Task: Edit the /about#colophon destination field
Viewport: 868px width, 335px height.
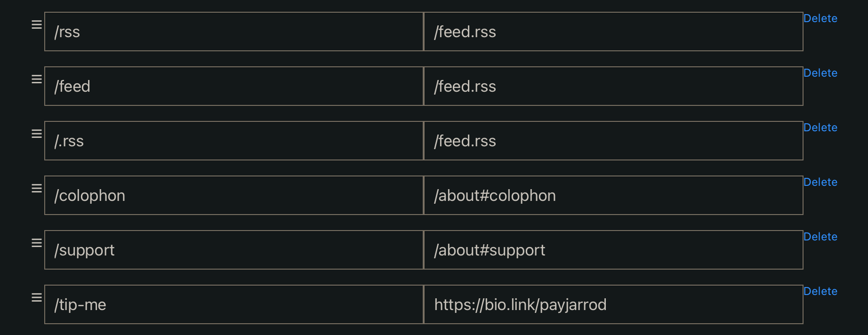Action: tap(613, 195)
